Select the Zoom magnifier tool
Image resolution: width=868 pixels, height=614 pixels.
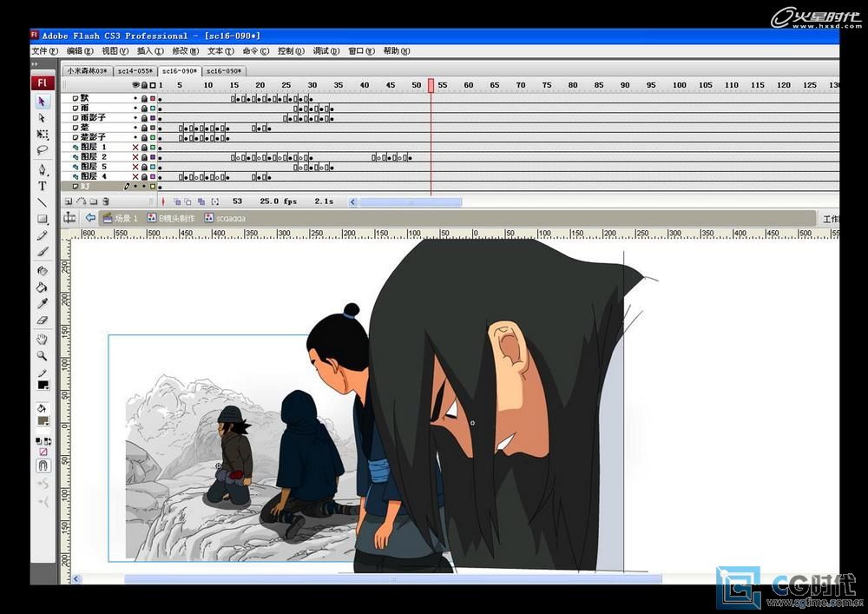tap(42, 355)
